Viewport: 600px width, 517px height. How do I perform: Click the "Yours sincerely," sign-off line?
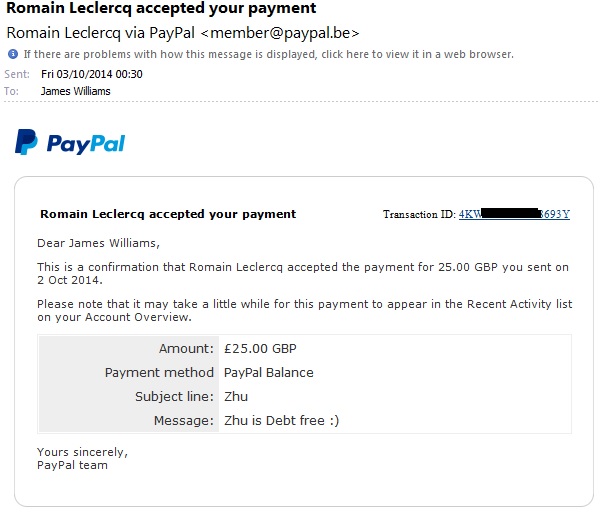pyautogui.click(x=82, y=451)
